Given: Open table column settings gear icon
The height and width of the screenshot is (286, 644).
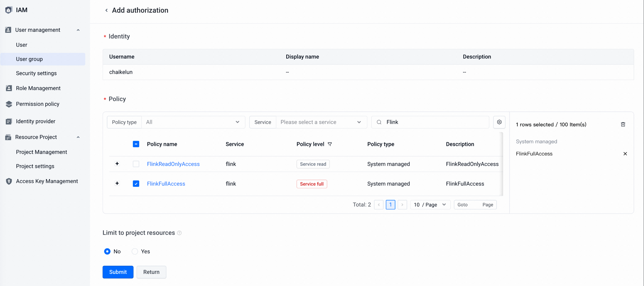Looking at the screenshot, I should tap(499, 122).
